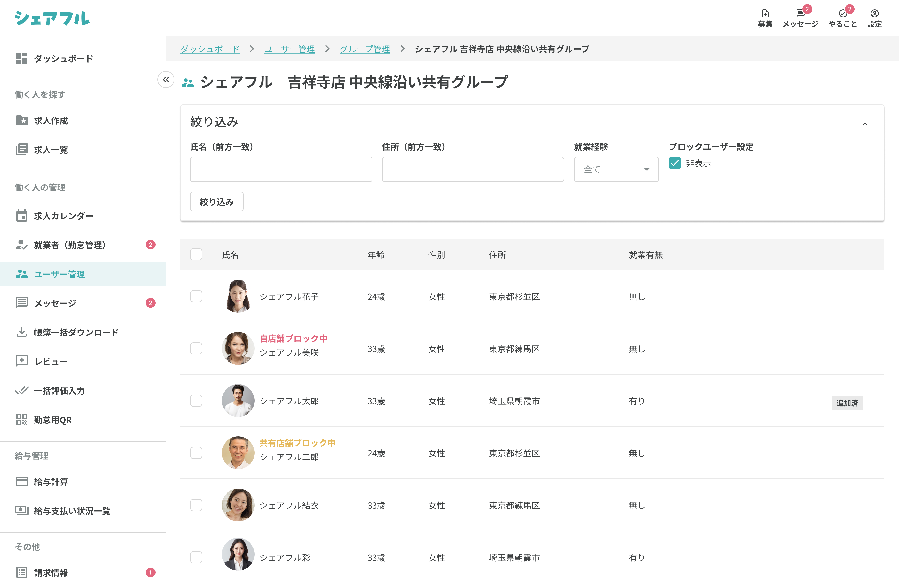Viewport: 899px width, 588px height.
Task: Click the ユーザー管理 people icon in sidebar
Action: [x=21, y=274]
